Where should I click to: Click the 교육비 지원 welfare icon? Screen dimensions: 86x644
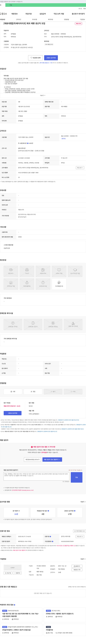(59, 271)
